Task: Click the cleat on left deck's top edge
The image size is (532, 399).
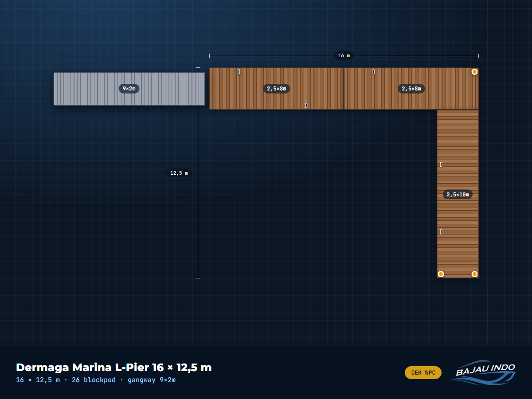Action: [x=239, y=72]
